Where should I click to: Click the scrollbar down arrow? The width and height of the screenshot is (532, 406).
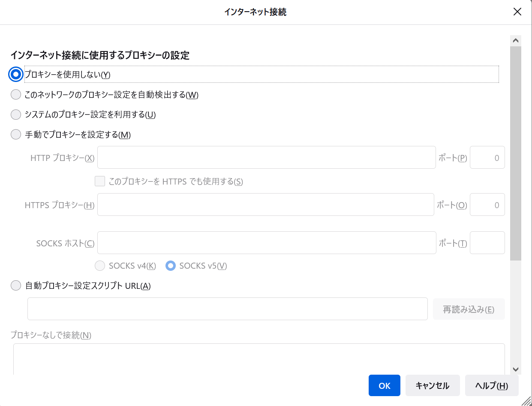point(516,369)
